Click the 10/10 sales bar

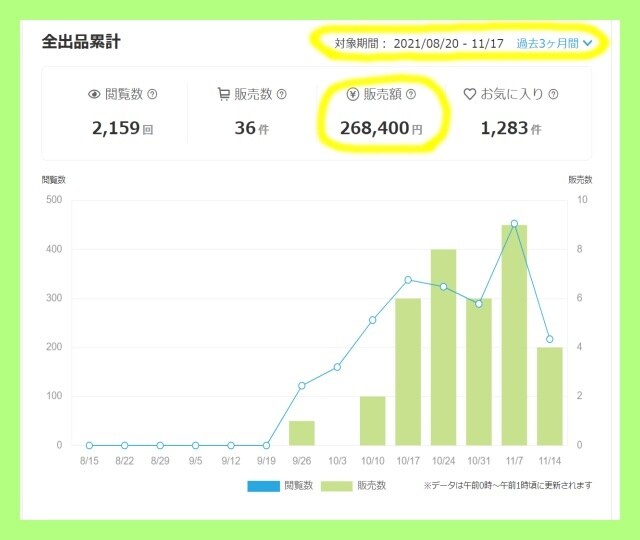point(373,421)
